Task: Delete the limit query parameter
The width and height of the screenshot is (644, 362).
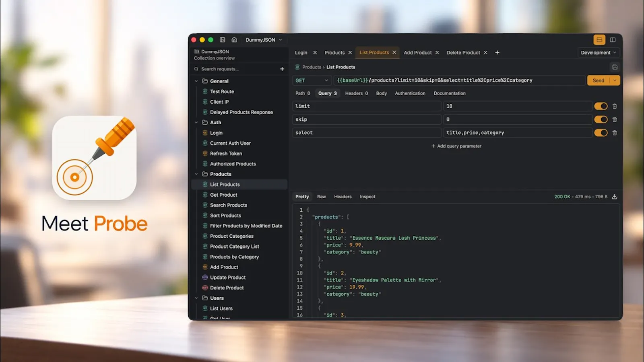Action: pos(615,106)
